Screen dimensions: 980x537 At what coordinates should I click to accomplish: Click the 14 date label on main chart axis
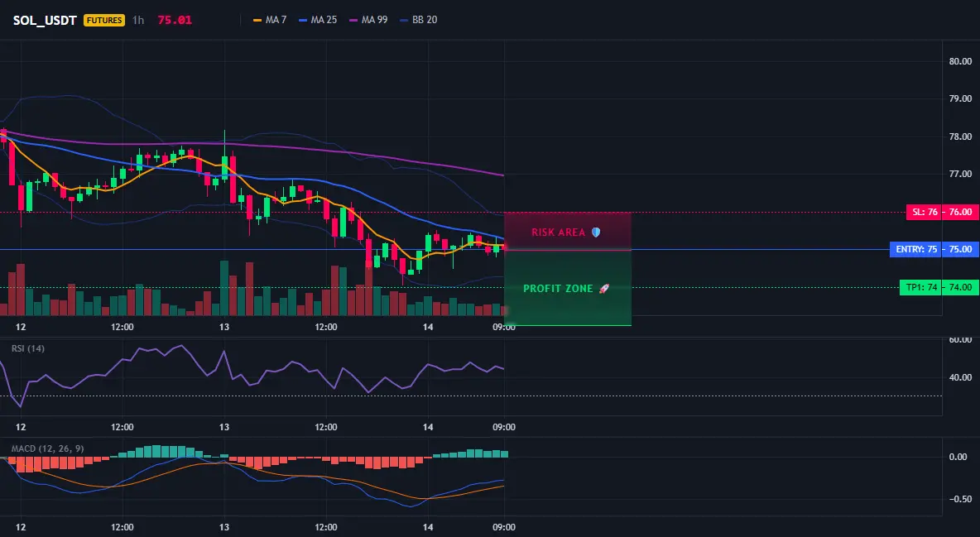click(427, 327)
